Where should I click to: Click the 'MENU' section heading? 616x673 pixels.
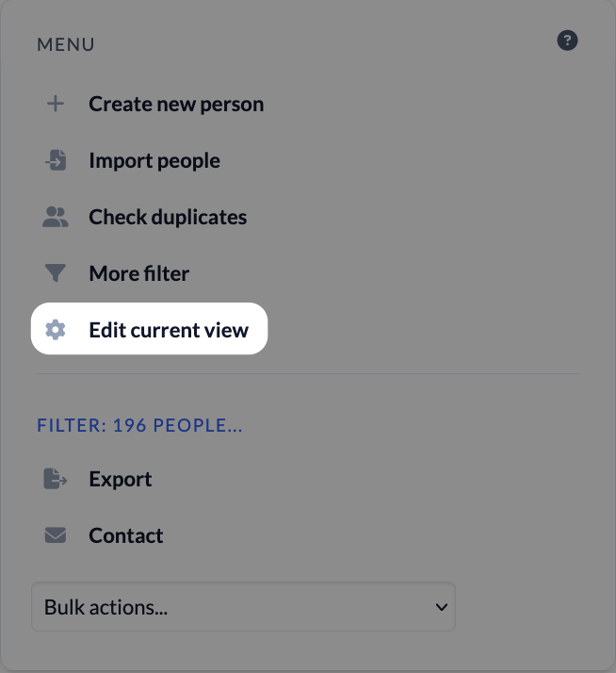(x=66, y=44)
